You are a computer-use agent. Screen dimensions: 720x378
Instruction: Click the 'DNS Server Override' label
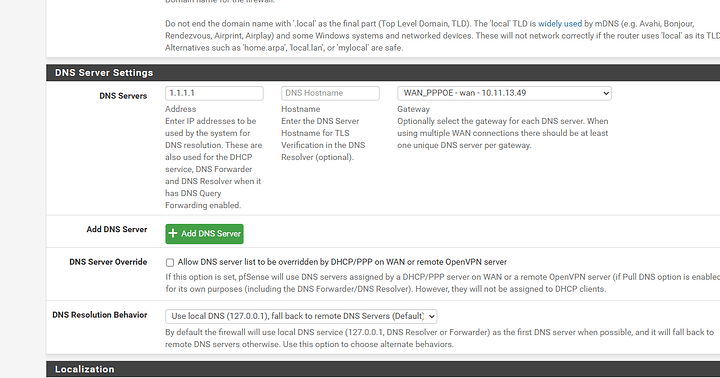pyautogui.click(x=108, y=262)
